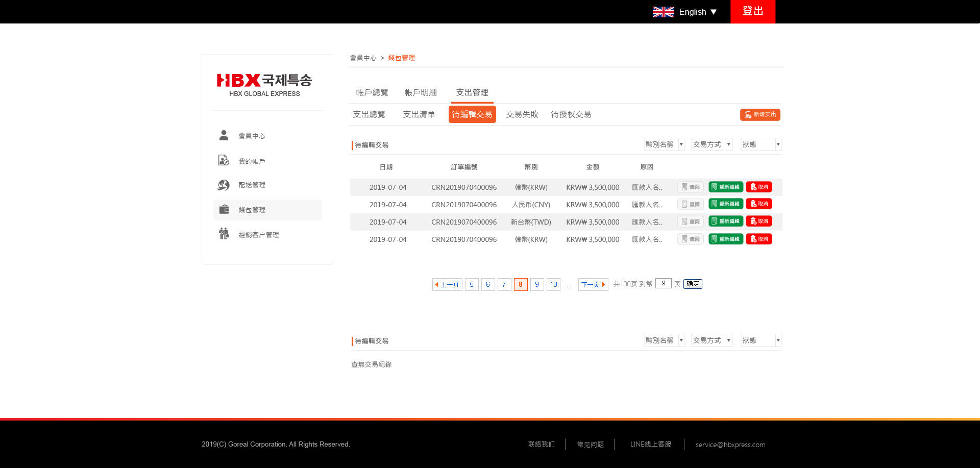
Task: Open service@hbxpress.com email link
Action: click(x=730, y=445)
